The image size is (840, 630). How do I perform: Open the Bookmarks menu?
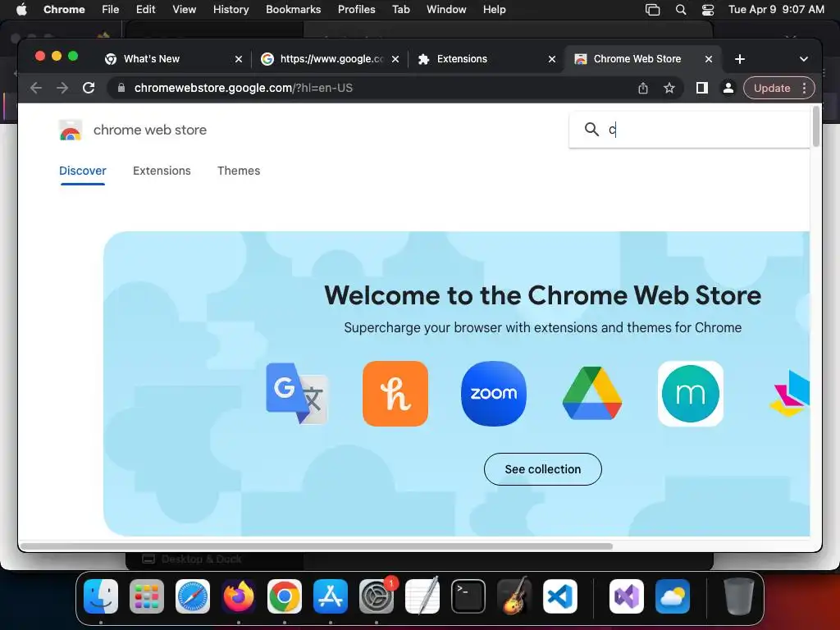point(293,10)
